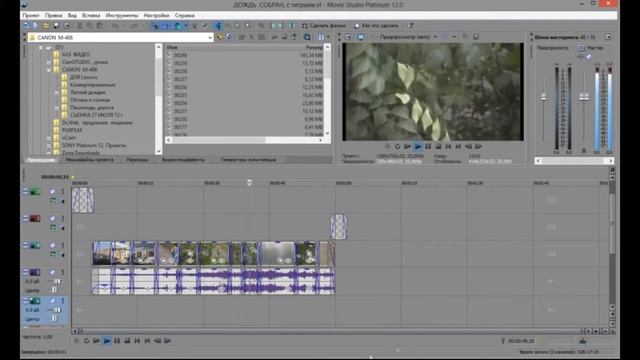Collapse the CANON M-406 tree node

49,70
